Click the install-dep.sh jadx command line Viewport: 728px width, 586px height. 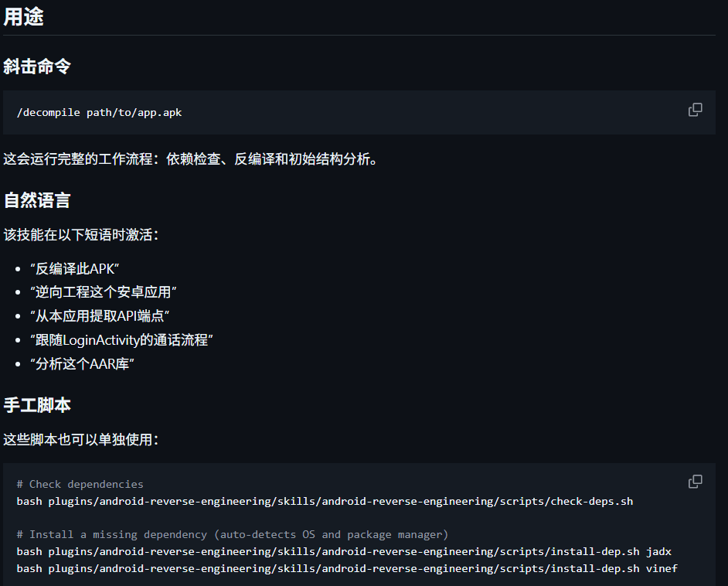coord(344,552)
